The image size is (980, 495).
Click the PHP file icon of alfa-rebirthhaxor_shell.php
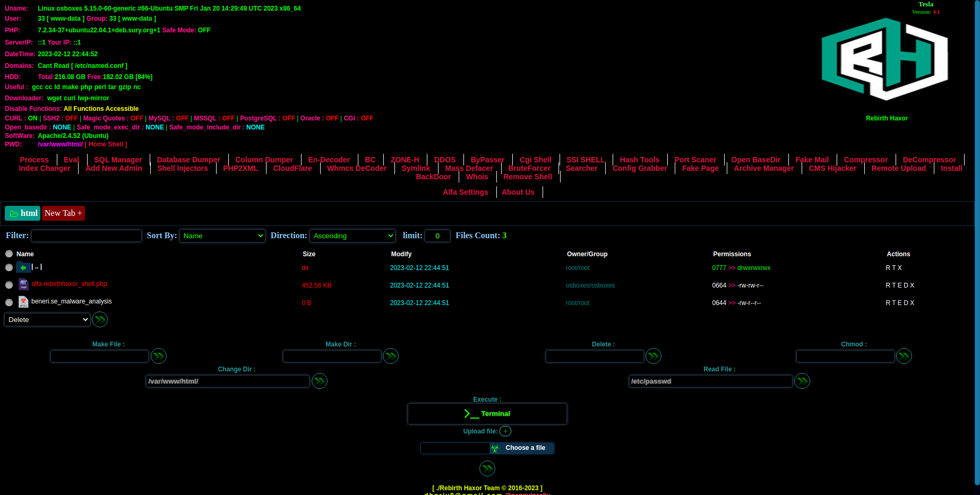point(23,284)
